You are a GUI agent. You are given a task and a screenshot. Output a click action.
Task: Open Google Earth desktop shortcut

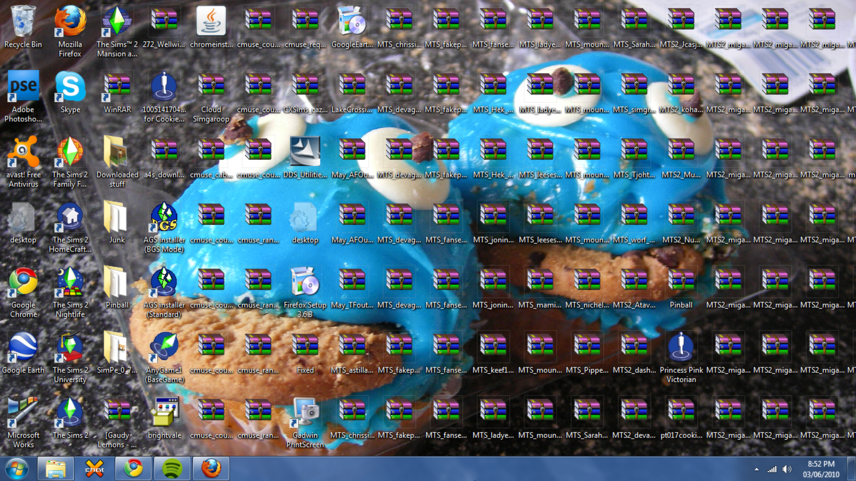pos(23,352)
